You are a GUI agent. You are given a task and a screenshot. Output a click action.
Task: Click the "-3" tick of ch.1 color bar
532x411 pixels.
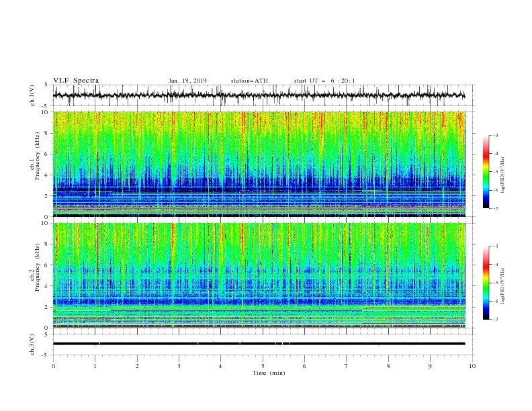point(496,135)
